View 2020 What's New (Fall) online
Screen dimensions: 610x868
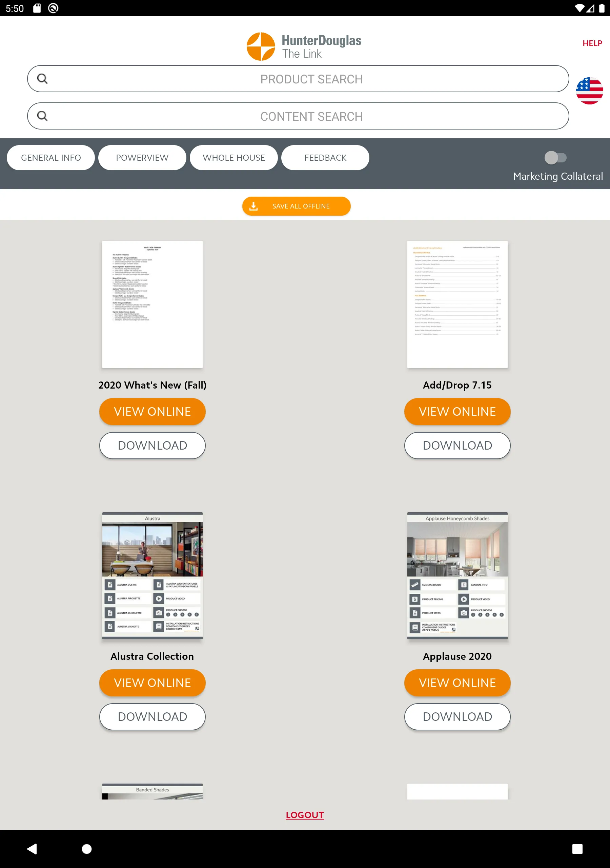pyautogui.click(x=152, y=411)
